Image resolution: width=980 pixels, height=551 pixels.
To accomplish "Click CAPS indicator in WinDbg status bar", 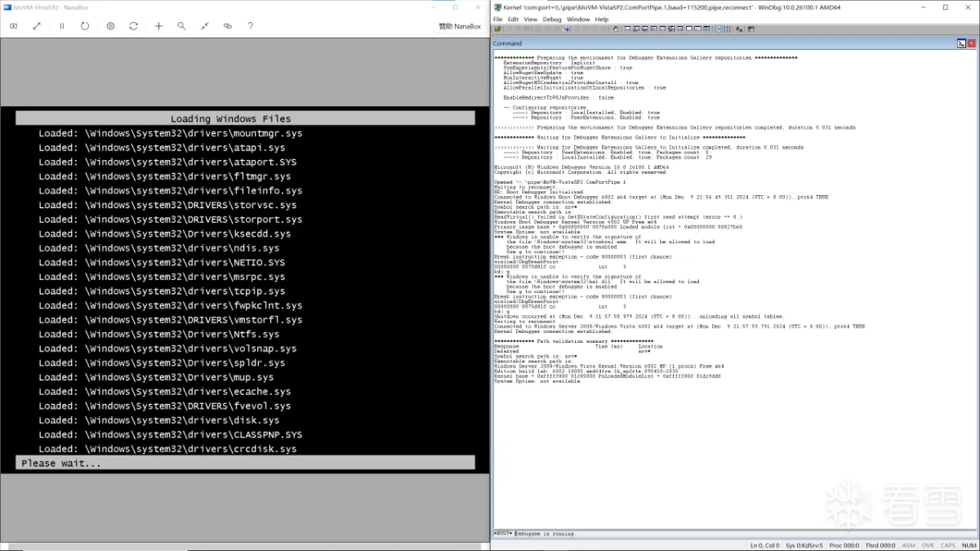I will tap(948, 545).
